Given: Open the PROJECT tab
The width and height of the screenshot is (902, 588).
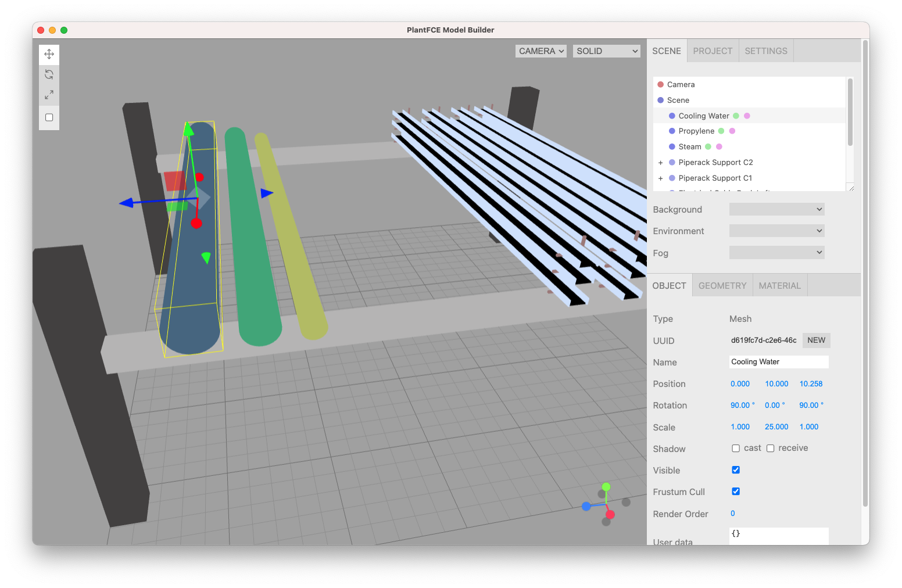Looking at the screenshot, I should pos(713,51).
